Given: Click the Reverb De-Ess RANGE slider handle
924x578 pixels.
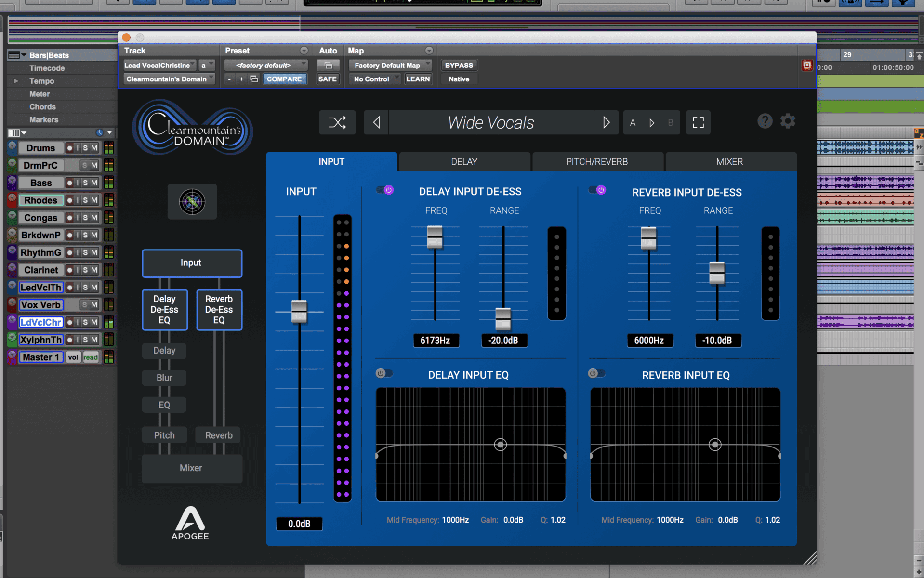Looking at the screenshot, I should (x=717, y=273).
